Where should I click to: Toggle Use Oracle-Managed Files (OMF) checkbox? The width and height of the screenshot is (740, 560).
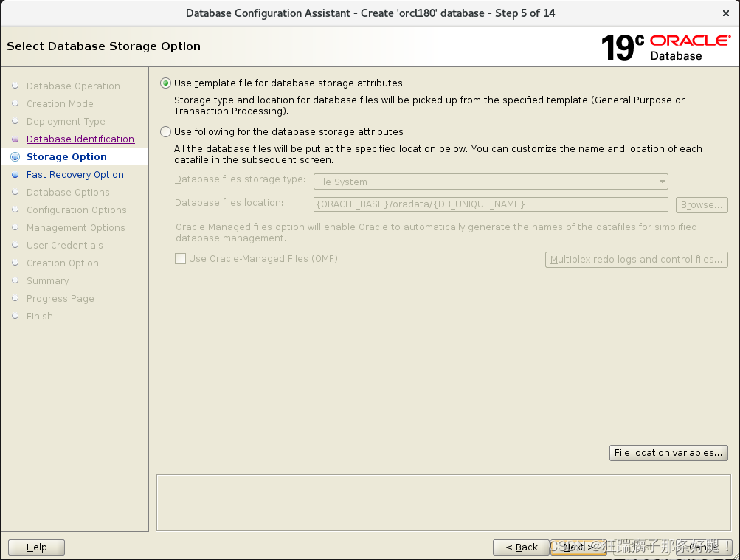pyautogui.click(x=180, y=258)
